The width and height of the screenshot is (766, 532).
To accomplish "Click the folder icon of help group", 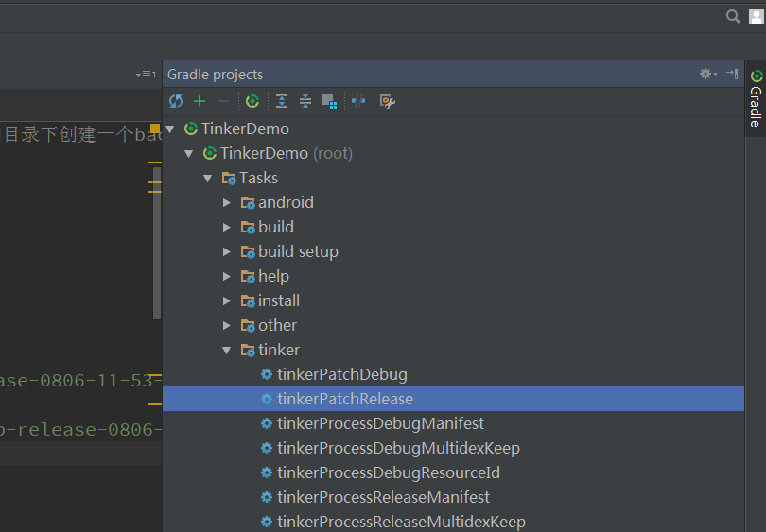I will 248,277.
